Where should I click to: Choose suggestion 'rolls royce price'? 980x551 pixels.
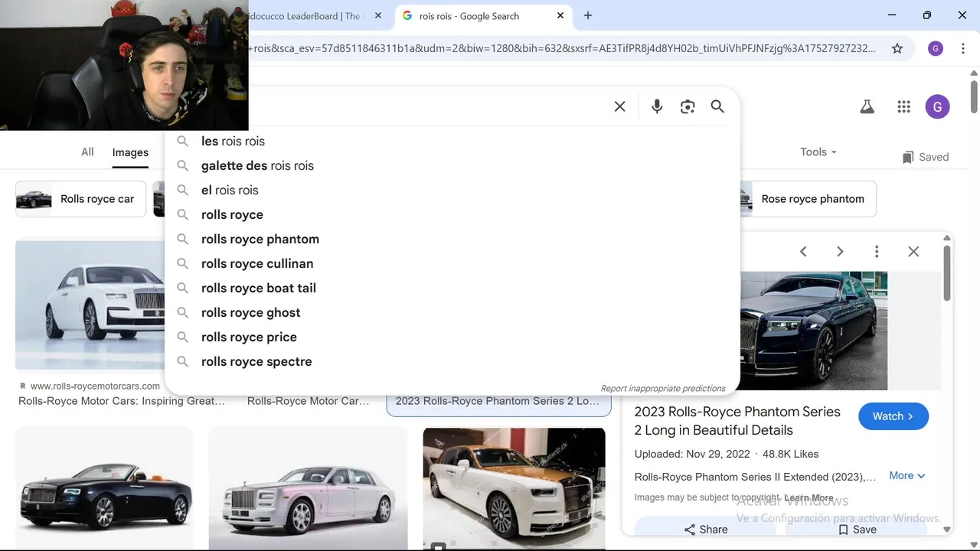point(452,337)
